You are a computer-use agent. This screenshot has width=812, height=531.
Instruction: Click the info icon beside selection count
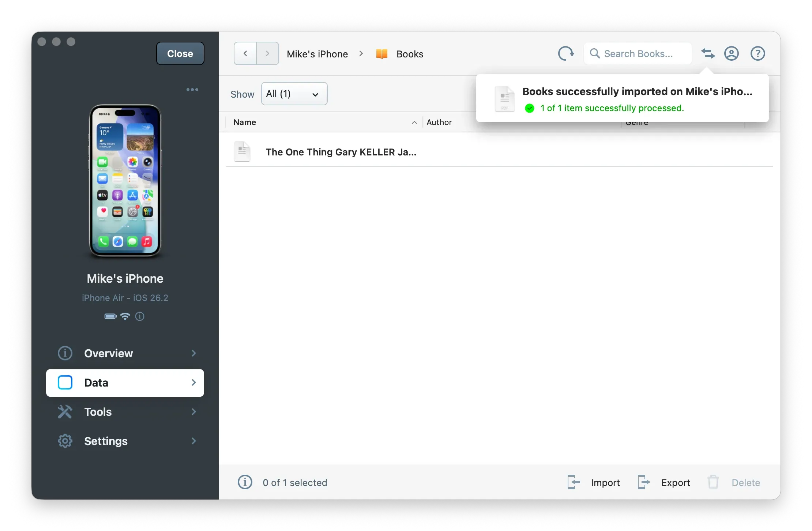[x=245, y=482]
